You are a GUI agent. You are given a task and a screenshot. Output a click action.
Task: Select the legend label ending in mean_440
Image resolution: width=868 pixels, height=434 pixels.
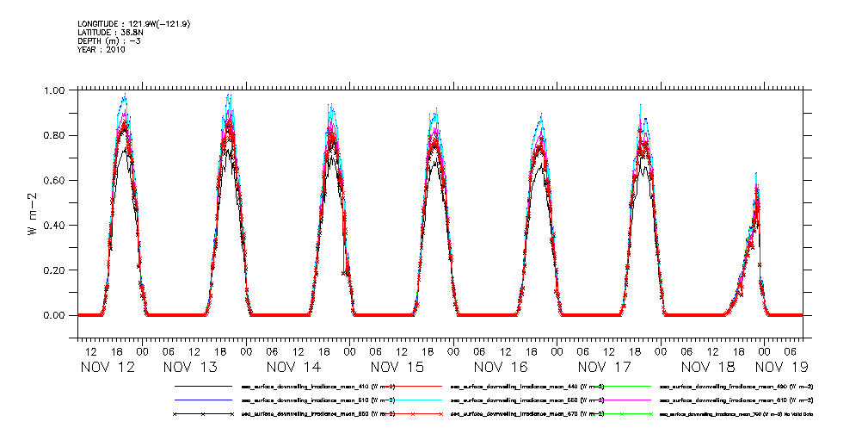pyautogui.click(x=527, y=386)
